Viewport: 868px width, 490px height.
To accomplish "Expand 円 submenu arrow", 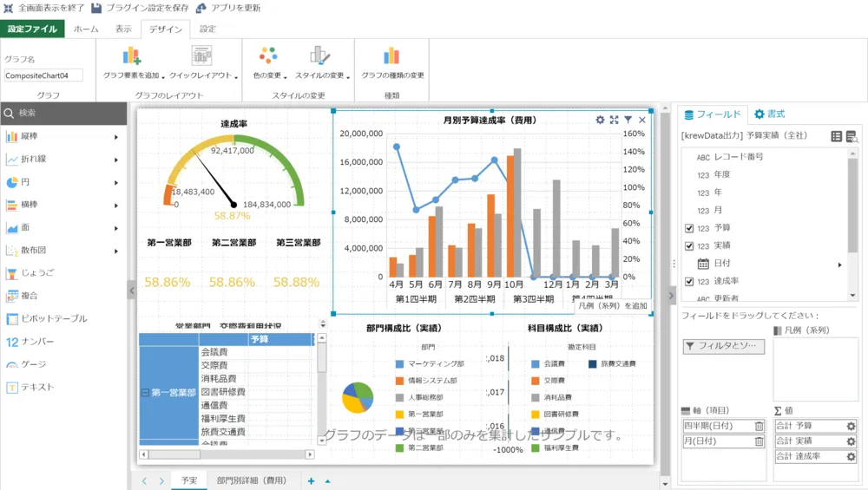I will pos(116,182).
